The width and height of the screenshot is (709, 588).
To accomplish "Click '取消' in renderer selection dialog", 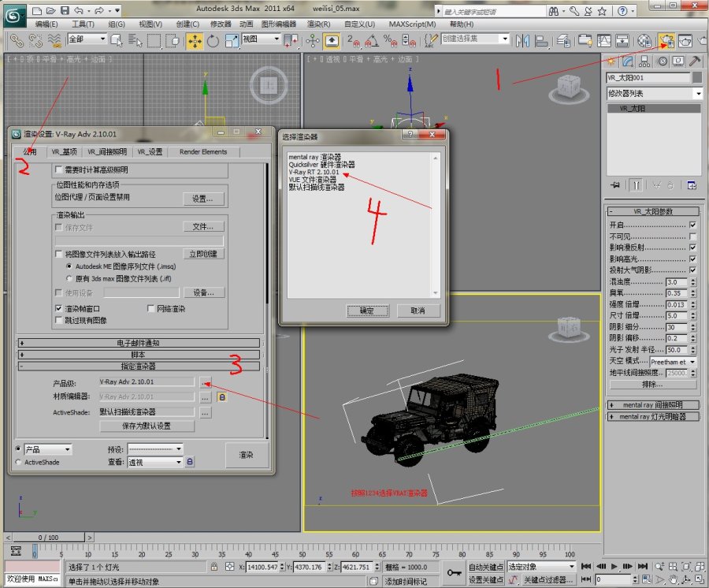I will (x=418, y=311).
